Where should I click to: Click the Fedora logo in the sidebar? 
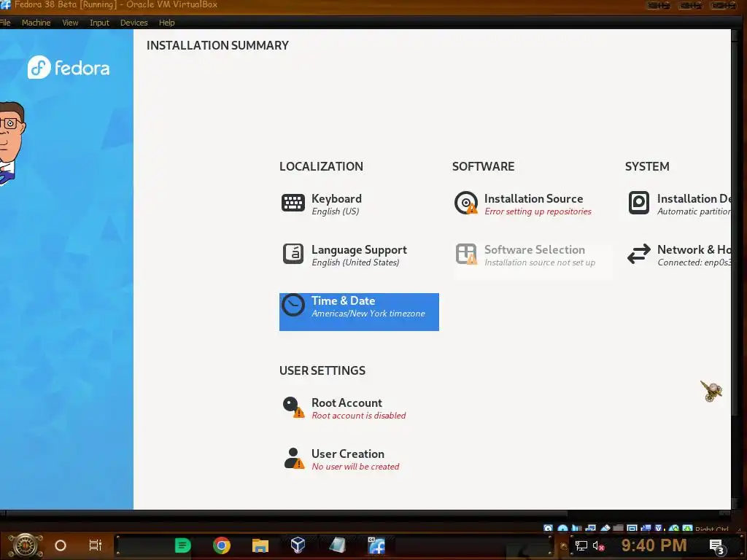[x=68, y=68]
